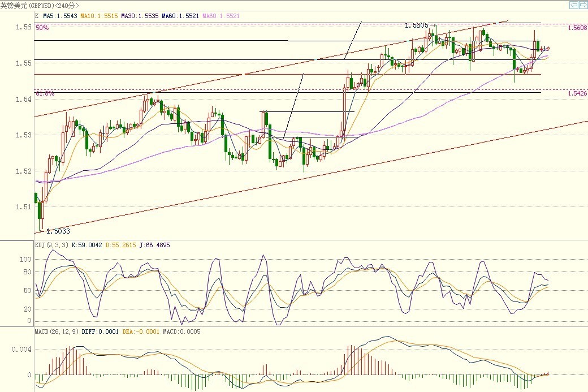Select the purple MA60:1.5521 label
588x392 pixels.
tap(221, 16)
